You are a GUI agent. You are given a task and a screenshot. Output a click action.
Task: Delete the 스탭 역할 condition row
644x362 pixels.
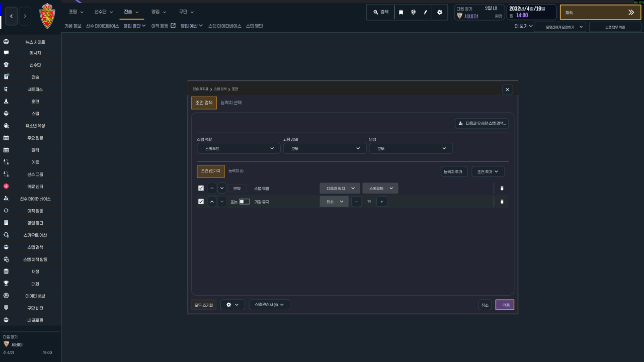pyautogui.click(x=502, y=189)
